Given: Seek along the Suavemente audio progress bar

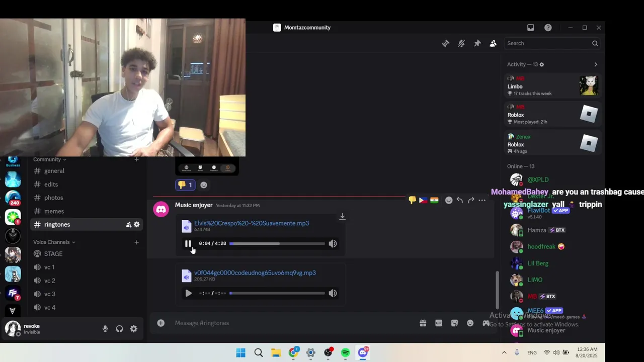Looking at the screenshot, I should 277,243.
